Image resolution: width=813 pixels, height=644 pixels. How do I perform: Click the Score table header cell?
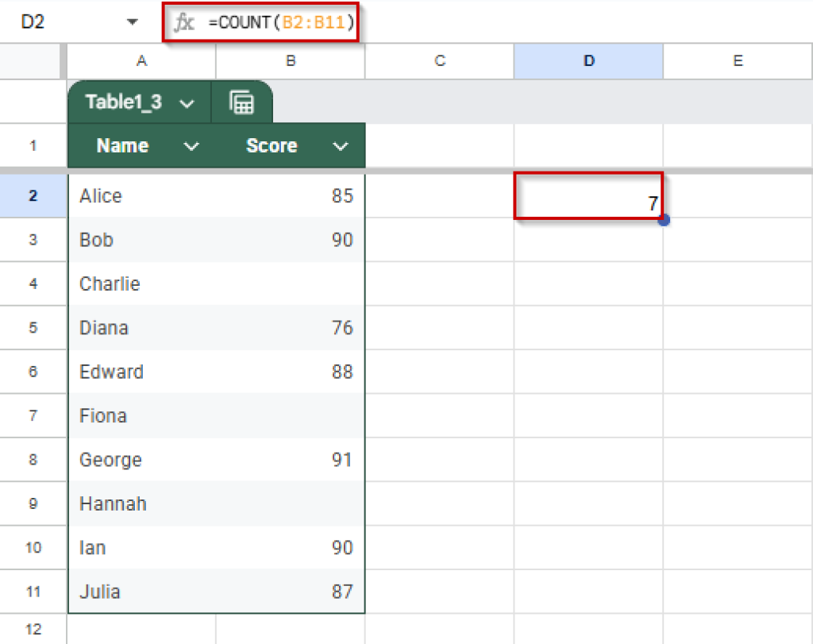point(272,145)
